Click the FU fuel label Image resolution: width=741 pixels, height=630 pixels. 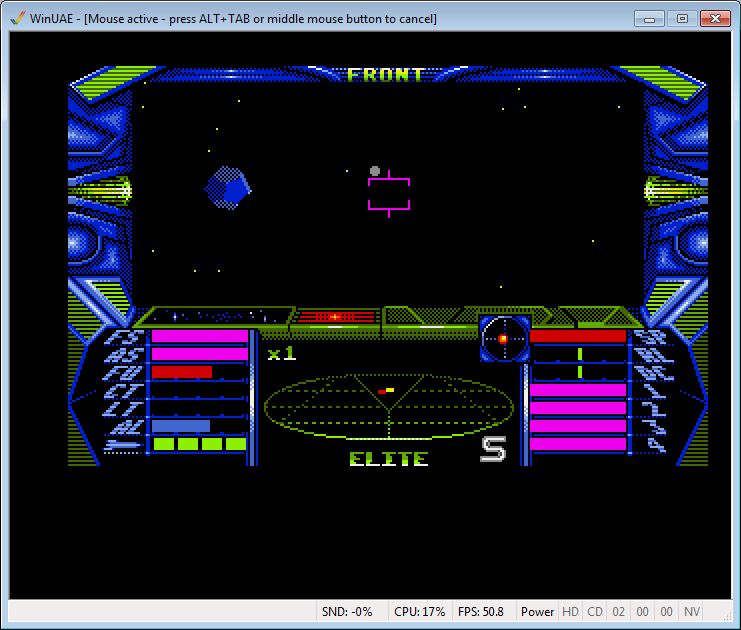point(123,372)
